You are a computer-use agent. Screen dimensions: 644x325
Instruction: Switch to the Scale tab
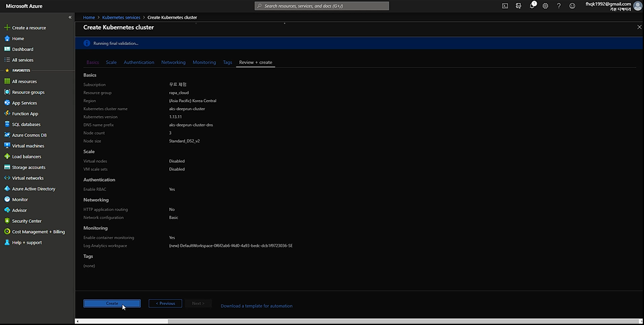coord(111,63)
